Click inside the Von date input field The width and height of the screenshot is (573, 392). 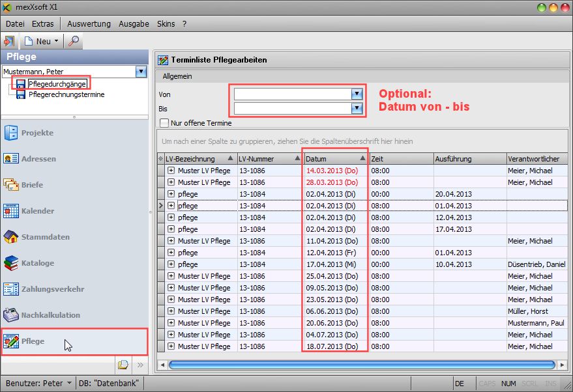tap(293, 94)
